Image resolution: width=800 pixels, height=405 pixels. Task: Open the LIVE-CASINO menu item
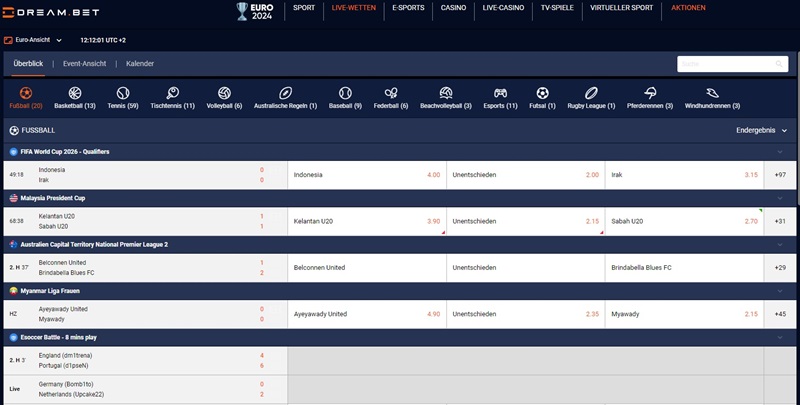click(x=503, y=8)
